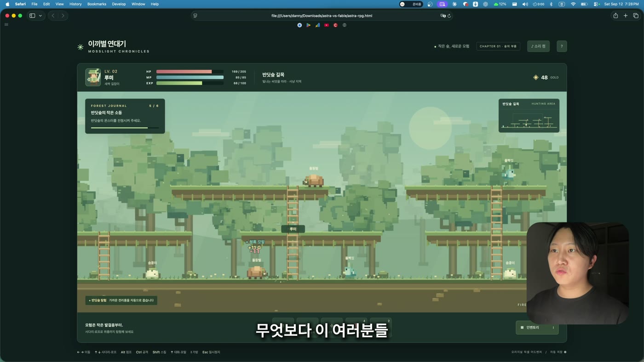The height and width of the screenshot is (362, 644).
Task: Go forward with Safari's forward arrow
Action: pyautogui.click(x=63, y=16)
